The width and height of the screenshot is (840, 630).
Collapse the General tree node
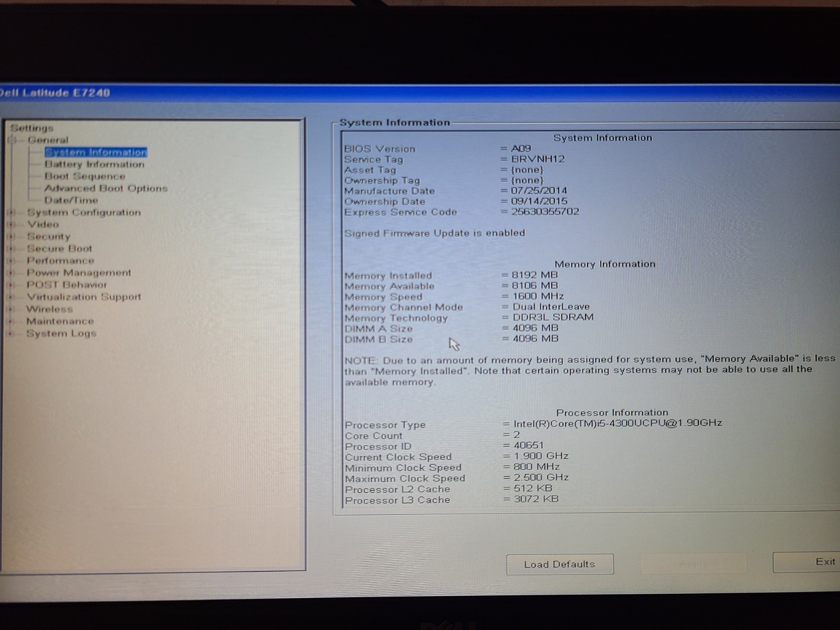[x=12, y=140]
